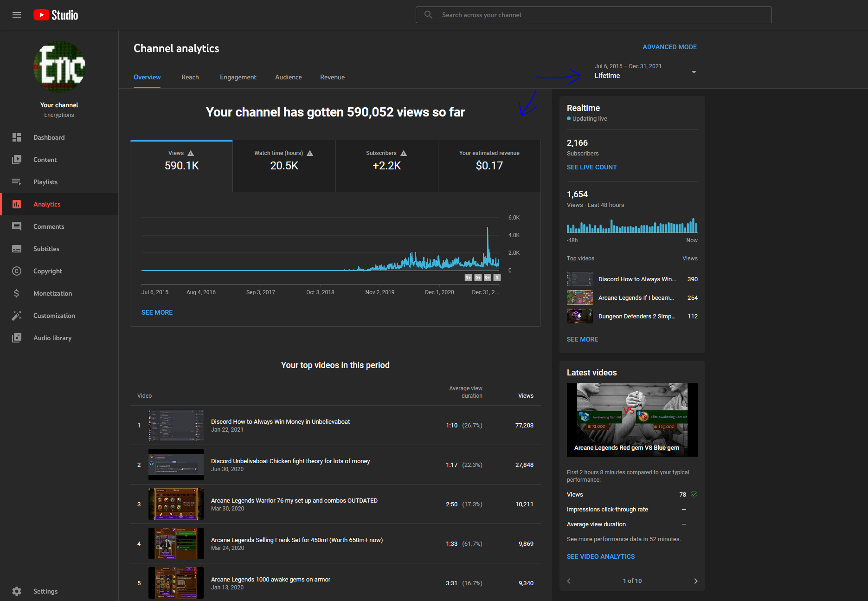Click the search across your channel field
The width and height of the screenshot is (868, 601).
[594, 15]
